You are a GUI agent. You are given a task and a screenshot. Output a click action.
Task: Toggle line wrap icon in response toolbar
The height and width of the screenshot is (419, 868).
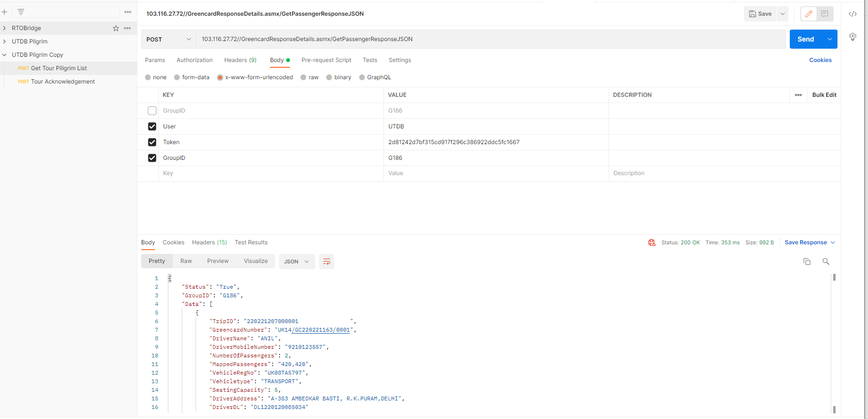(x=327, y=262)
